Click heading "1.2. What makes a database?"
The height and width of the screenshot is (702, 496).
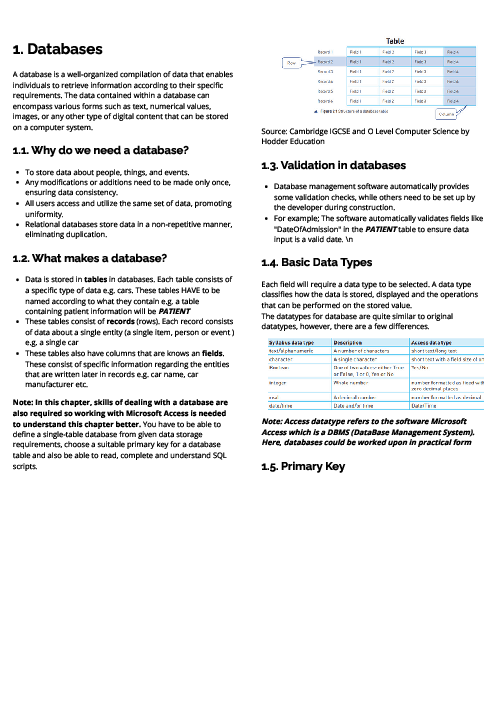pos(90,258)
